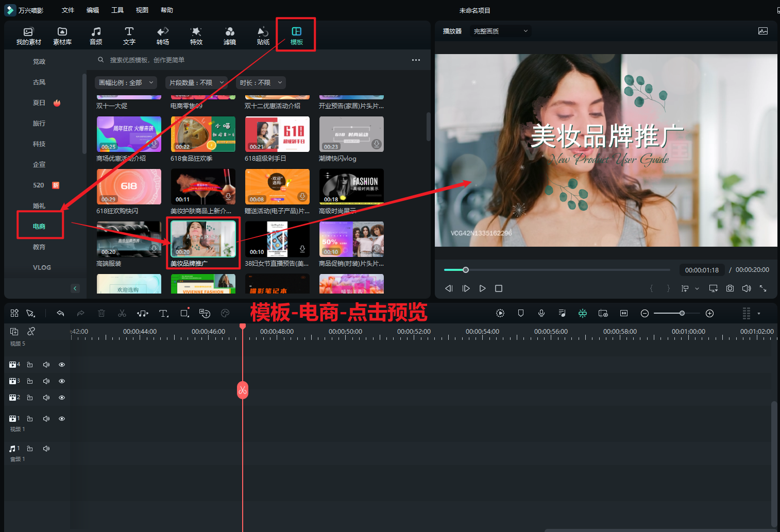Toggle visibility of track 视频4

pos(61,364)
